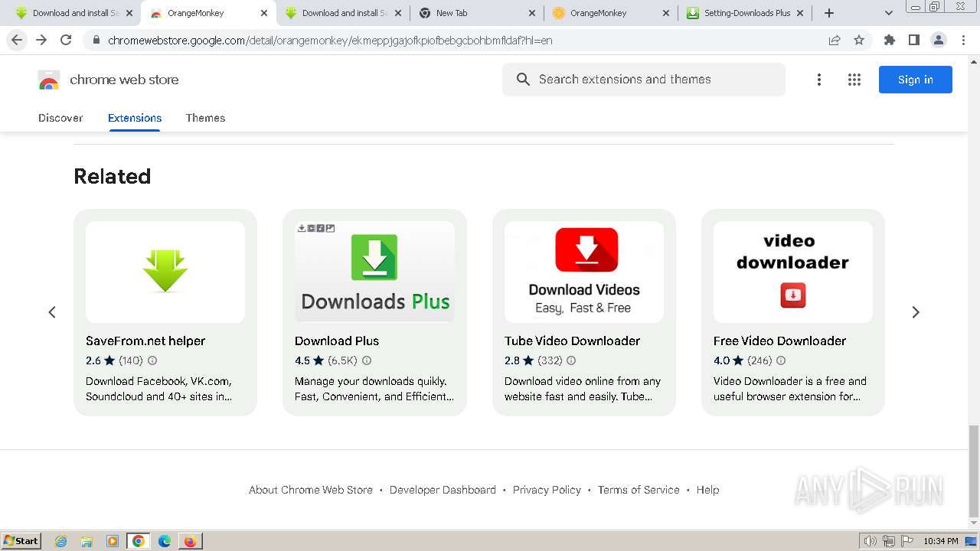Open Developer Dashboard link

pos(443,490)
